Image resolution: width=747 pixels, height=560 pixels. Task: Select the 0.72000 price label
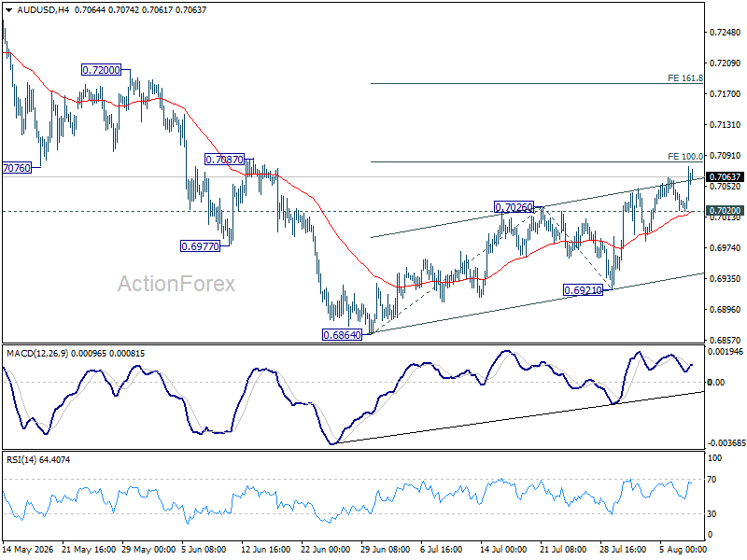tap(101, 70)
